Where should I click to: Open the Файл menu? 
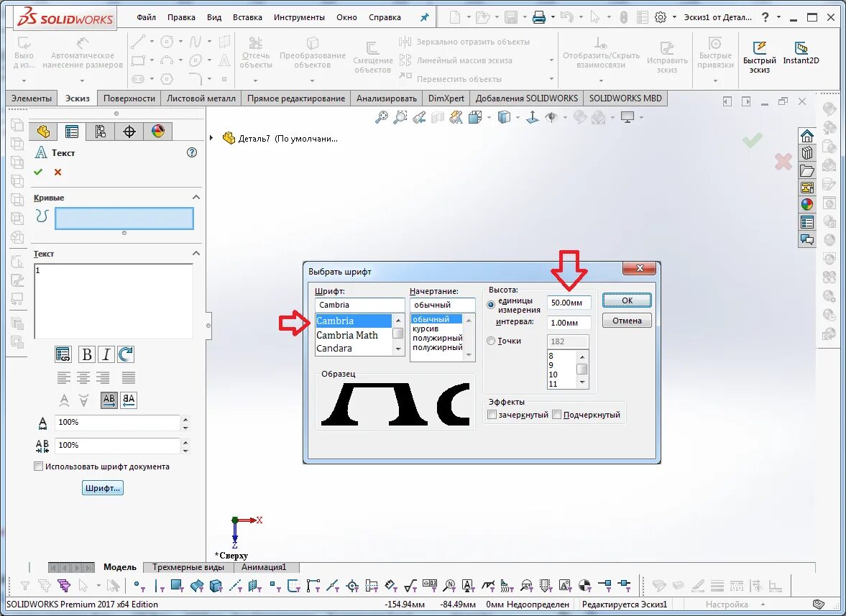146,17
